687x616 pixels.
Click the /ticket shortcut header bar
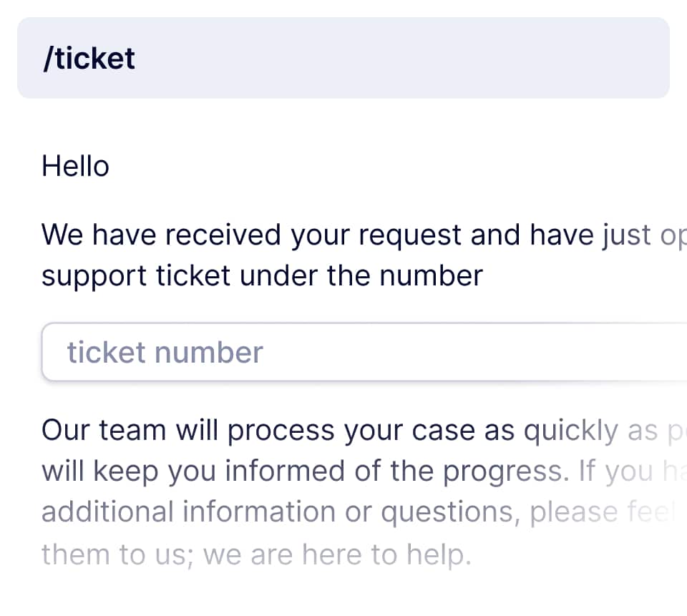click(x=343, y=58)
